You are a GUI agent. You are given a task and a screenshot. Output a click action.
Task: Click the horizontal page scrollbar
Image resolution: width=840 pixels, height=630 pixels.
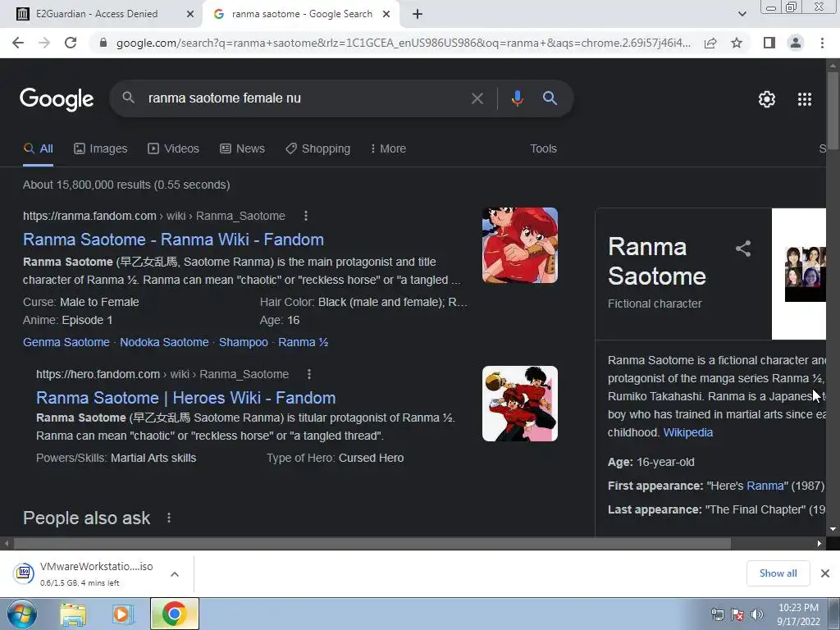coord(372,544)
